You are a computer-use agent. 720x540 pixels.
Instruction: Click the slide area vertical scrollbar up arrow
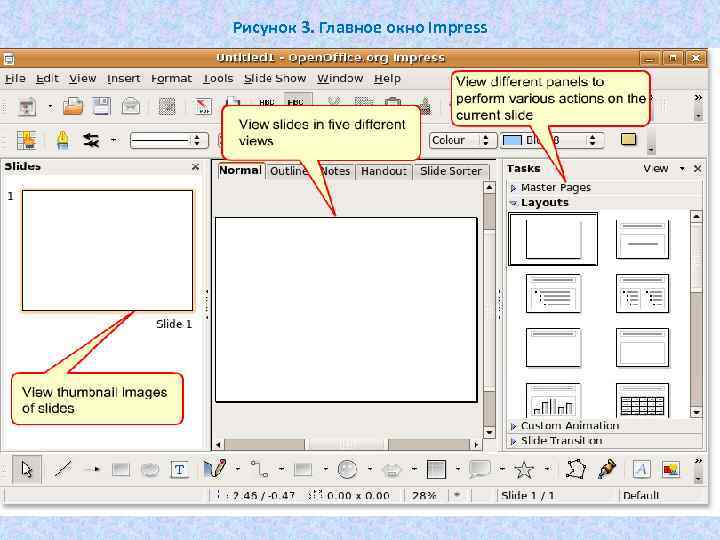click(x=489, y=187)
